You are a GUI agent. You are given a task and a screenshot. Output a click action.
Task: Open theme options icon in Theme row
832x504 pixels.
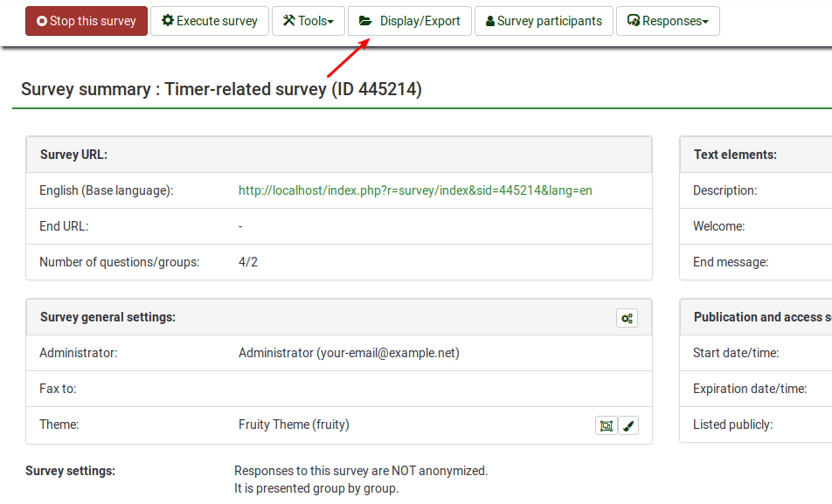click(x=606, y=425)
